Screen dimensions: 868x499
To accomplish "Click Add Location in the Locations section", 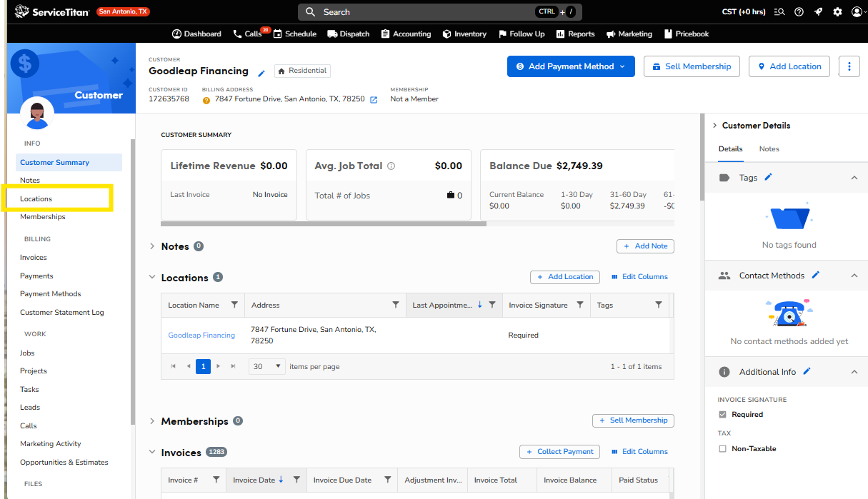I will coord(564,277).
